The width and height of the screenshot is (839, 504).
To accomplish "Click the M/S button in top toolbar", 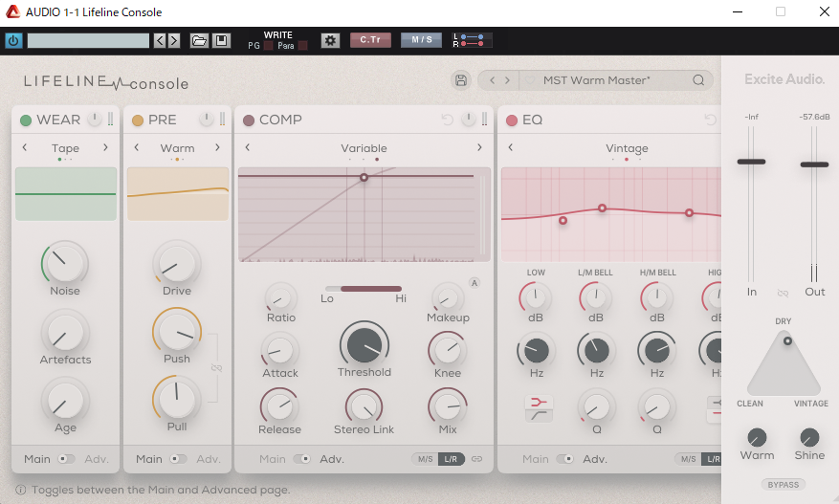I will (422, 40).
